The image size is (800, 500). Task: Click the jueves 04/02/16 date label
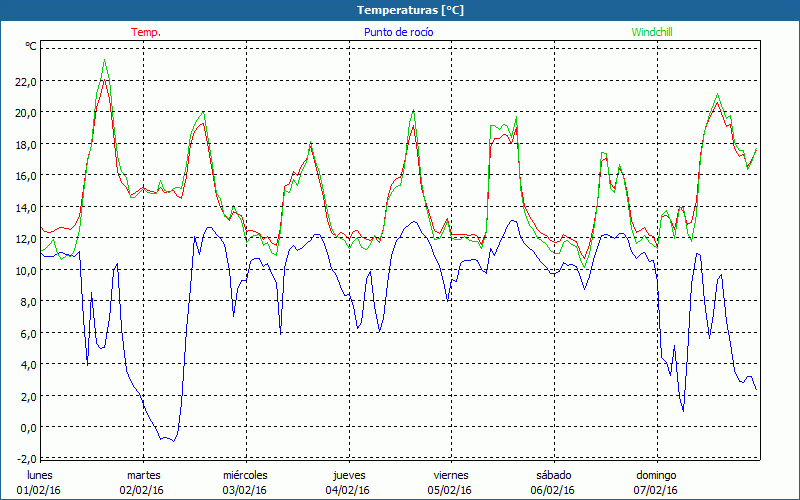click(x=348, y=482)
